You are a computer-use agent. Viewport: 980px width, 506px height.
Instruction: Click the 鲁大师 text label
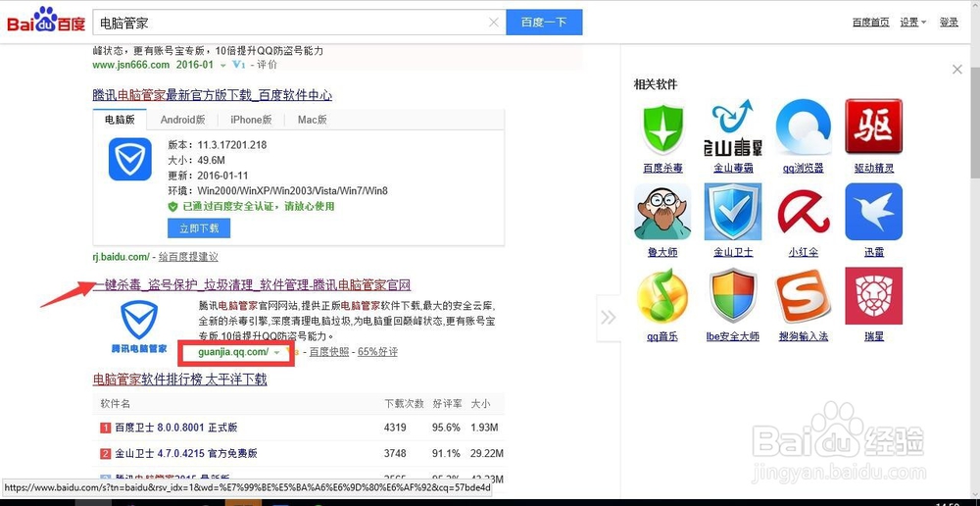coord(662,253)
